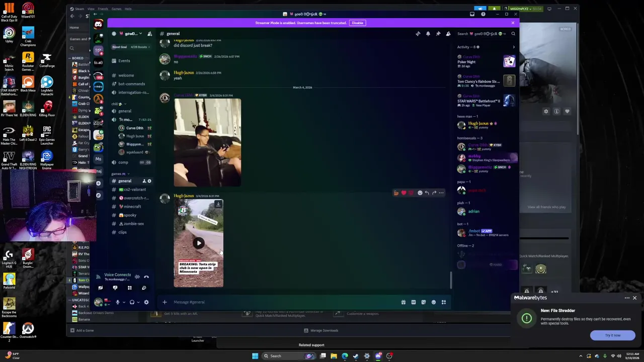Open Poker Night activity card
The image size is (644, 362).
[486, 62]
